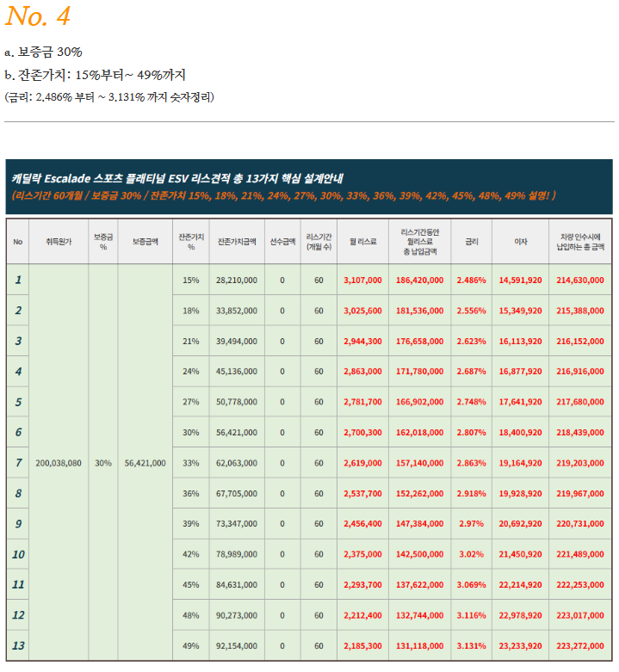Click monthly lease 2,700,300
The image size is (619, 672).
tap(362, 433)
